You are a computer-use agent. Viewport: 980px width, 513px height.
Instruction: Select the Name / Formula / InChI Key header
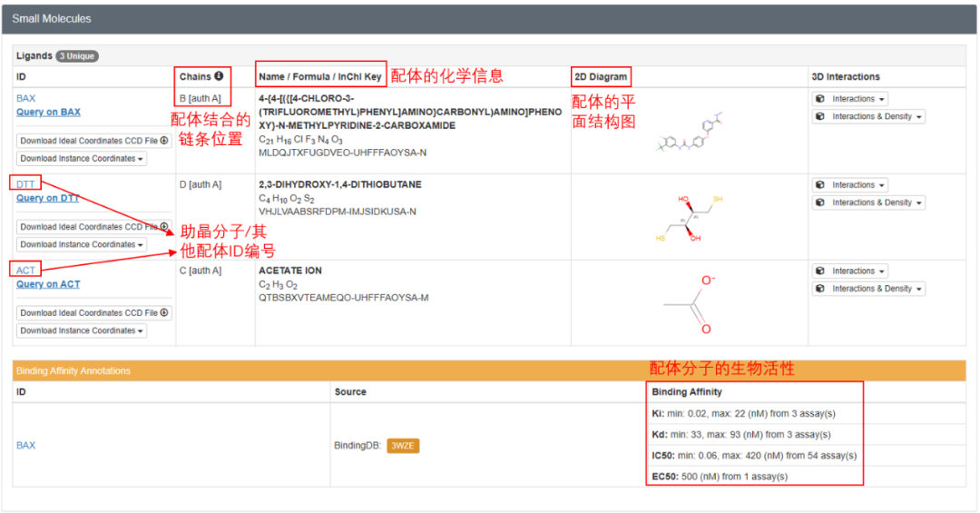(320, 77)
